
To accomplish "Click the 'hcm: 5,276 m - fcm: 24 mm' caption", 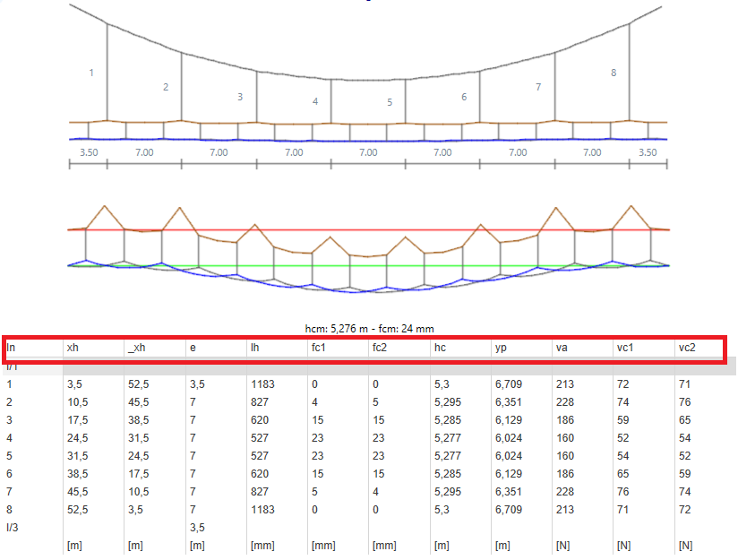I will pyautogui.click(x=370, y=329).
